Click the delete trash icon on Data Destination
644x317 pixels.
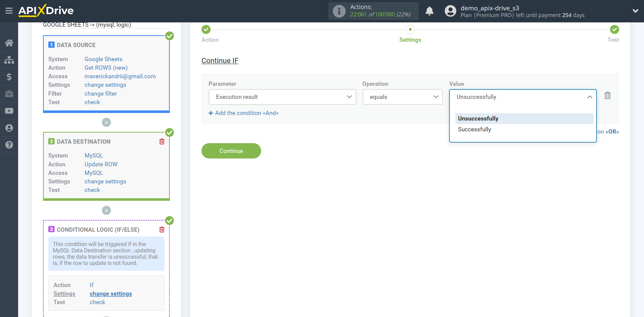point(162,141)
